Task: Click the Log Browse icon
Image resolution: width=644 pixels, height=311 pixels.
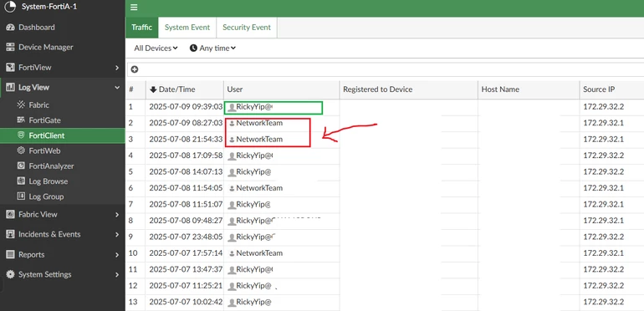Action: [21, 181]
